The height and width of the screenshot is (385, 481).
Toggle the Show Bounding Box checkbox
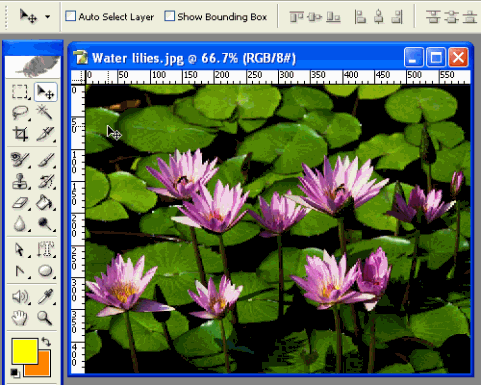point(170,16)
